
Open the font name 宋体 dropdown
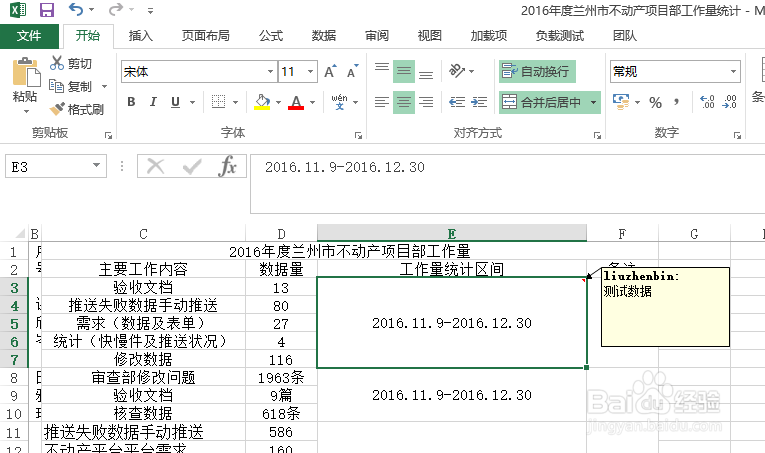pyautogui.click(x=270, y=72)
